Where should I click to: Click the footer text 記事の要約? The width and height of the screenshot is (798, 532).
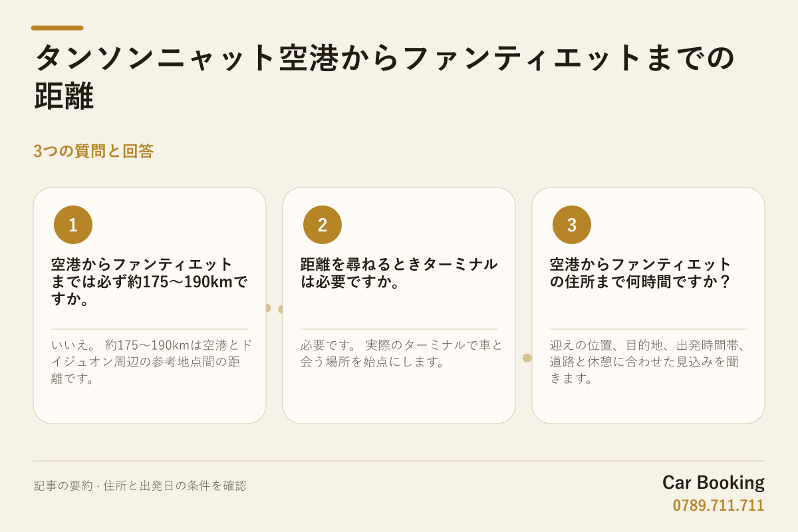click(x=140, y=485)
